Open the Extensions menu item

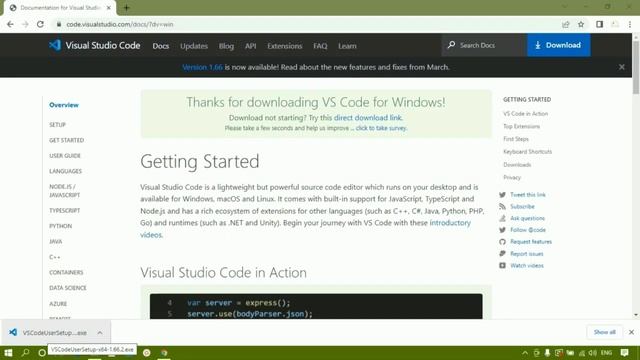(x=284, y=46)
